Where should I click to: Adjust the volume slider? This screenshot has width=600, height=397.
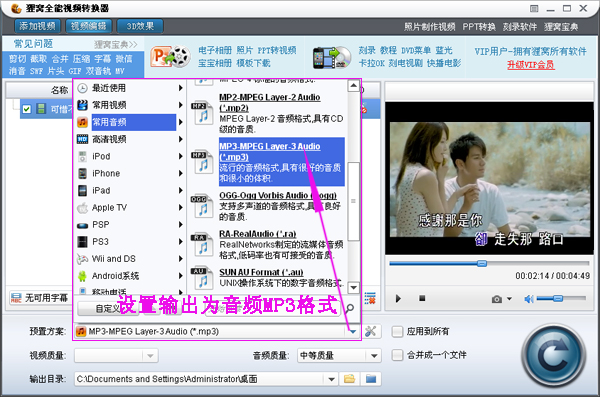pos(561,298)
